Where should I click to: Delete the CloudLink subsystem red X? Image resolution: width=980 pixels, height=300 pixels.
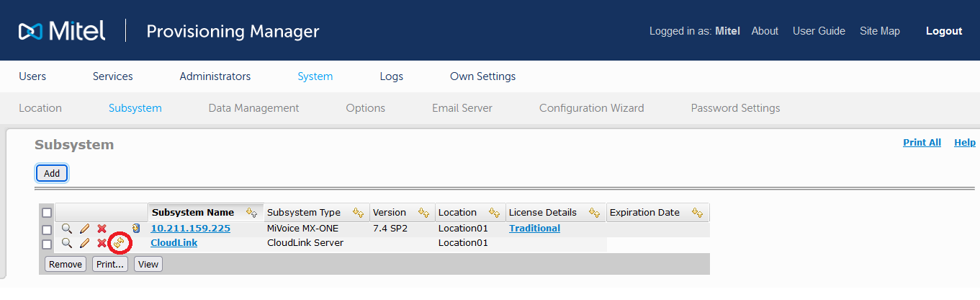click(102, 243)
